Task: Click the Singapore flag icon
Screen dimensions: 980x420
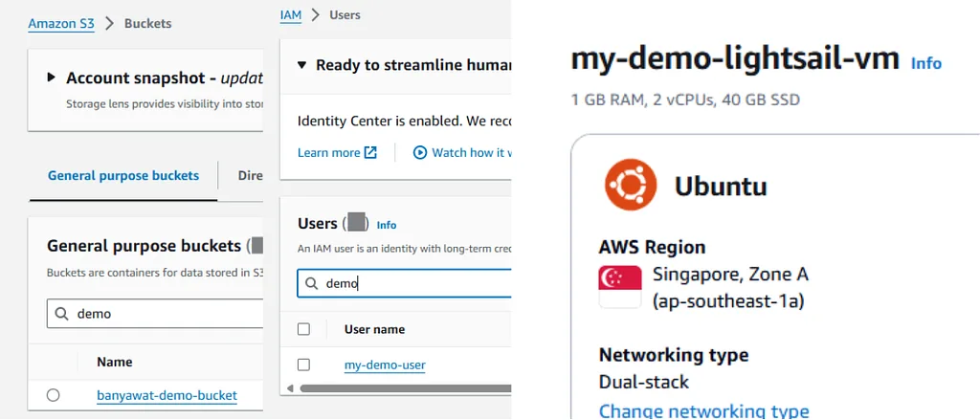Action: pyautogui.click(x=620, y=287)
